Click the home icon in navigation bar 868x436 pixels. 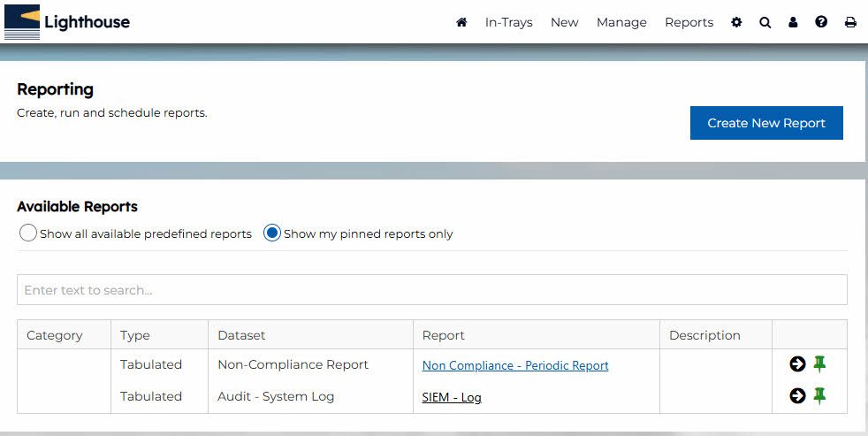coord(461,22)
